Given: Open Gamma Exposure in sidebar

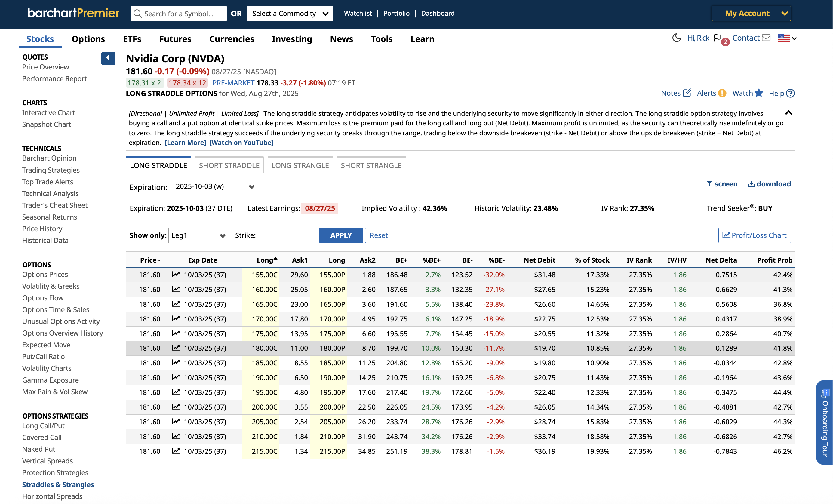Looking at the screenshot, I should pos(51,380).
